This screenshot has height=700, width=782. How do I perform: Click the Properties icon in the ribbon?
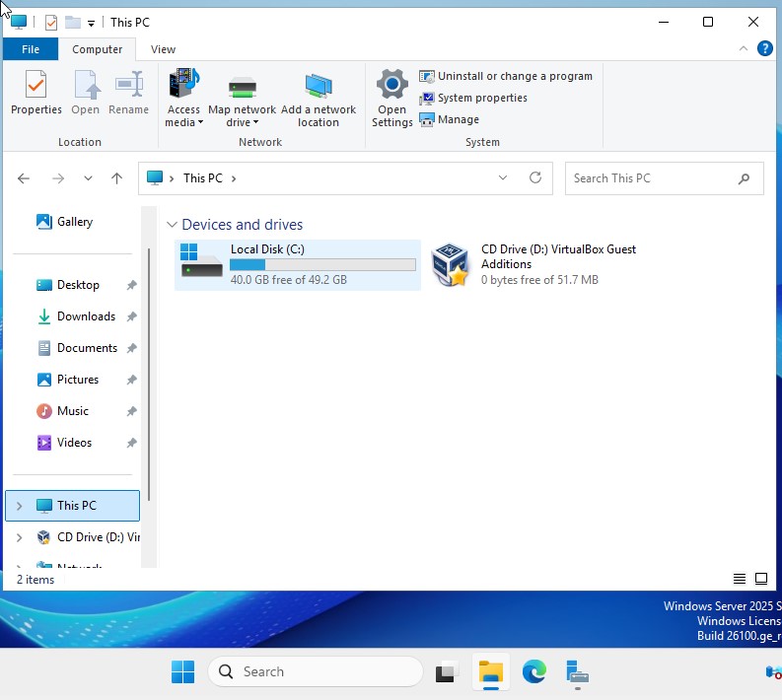36,94
